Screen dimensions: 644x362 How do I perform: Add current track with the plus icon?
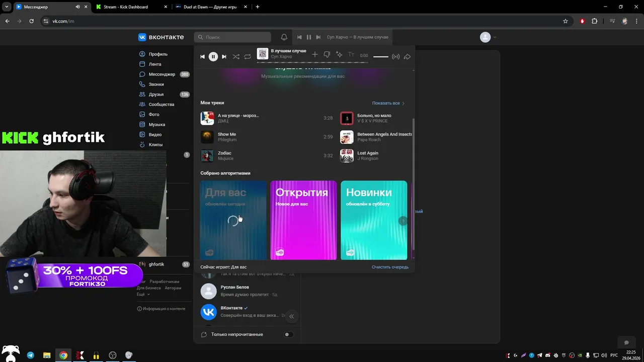[315, 54]
